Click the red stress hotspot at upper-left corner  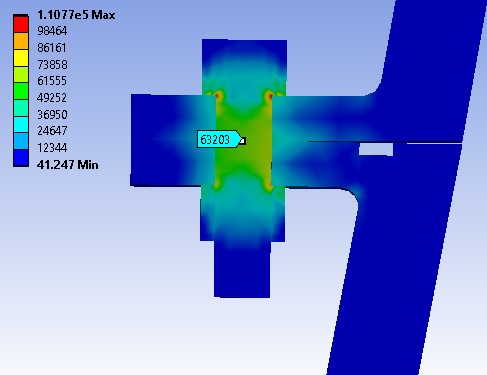pos(218,96)
